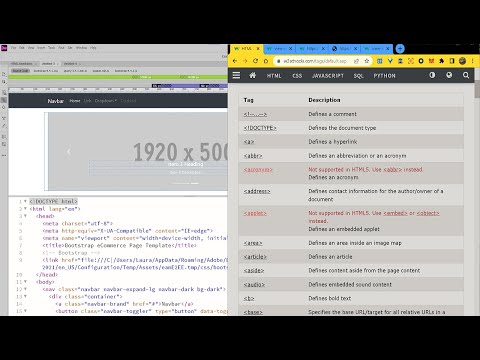Image resolution: width=480 pixels, height=360 pixels.
Task: Select the Source Code related-file button
Action: click(21, 71)
